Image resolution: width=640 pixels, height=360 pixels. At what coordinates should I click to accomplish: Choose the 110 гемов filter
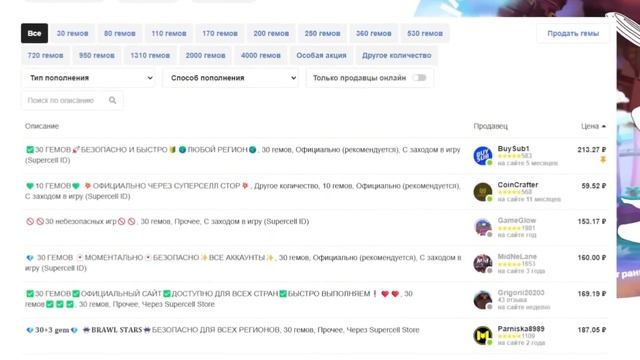click(x=169, y=33)
